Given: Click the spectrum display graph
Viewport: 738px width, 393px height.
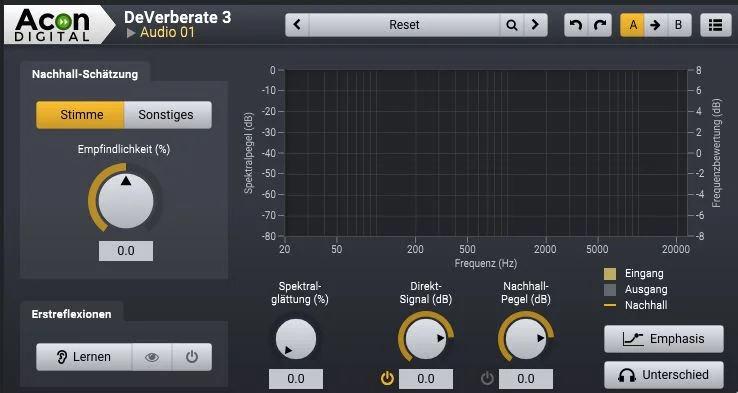Looking at the screenshot, I should [486, 153].
